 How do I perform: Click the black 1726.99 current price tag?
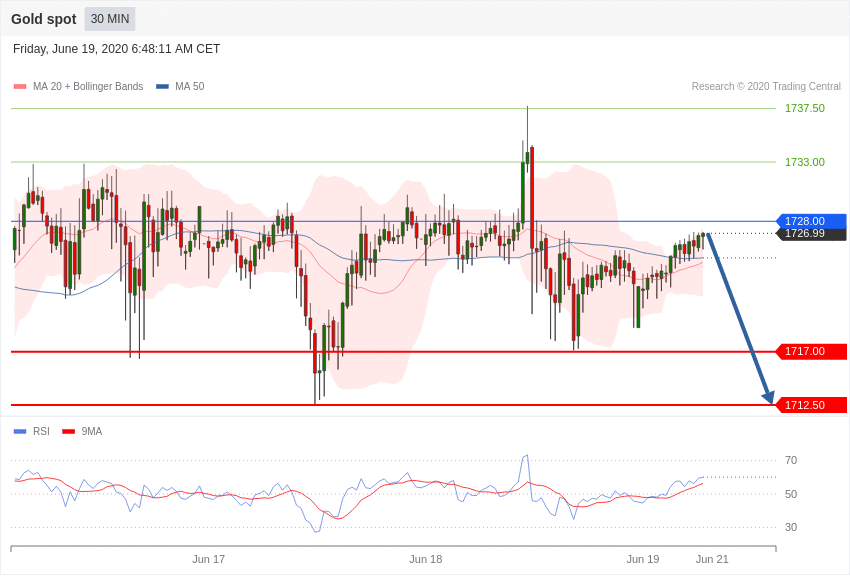(x=812, y=234)
